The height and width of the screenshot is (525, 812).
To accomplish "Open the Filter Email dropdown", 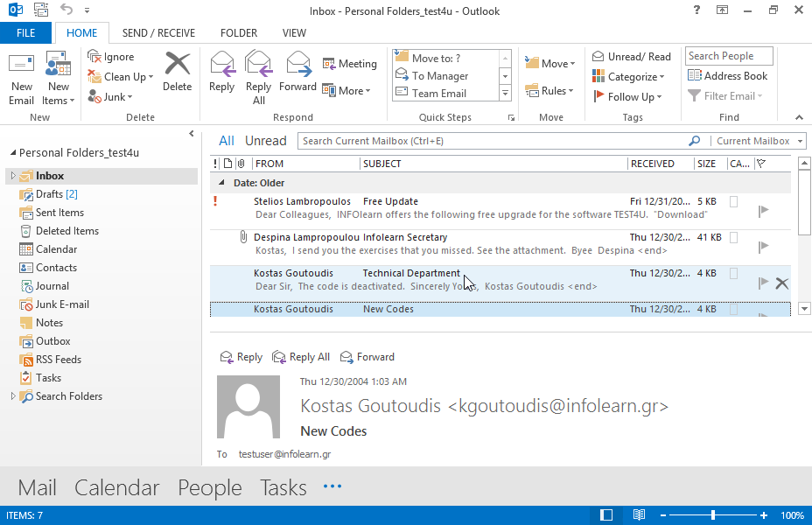I will 725,95.
